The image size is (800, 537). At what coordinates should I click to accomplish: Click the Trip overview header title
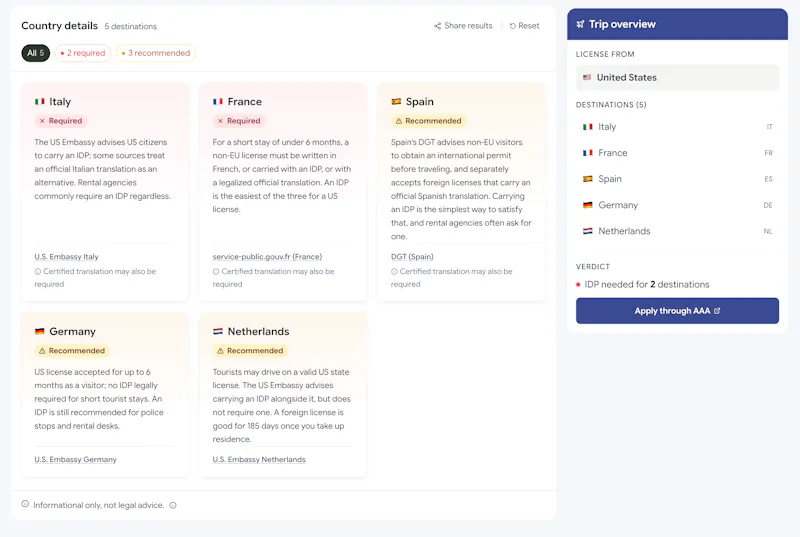click(x=622, y=24)
